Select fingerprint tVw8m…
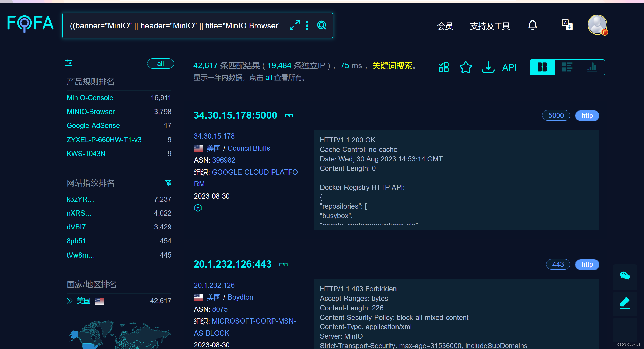Image resolution: width=644 pixels, height=349 pixels. 81,255
